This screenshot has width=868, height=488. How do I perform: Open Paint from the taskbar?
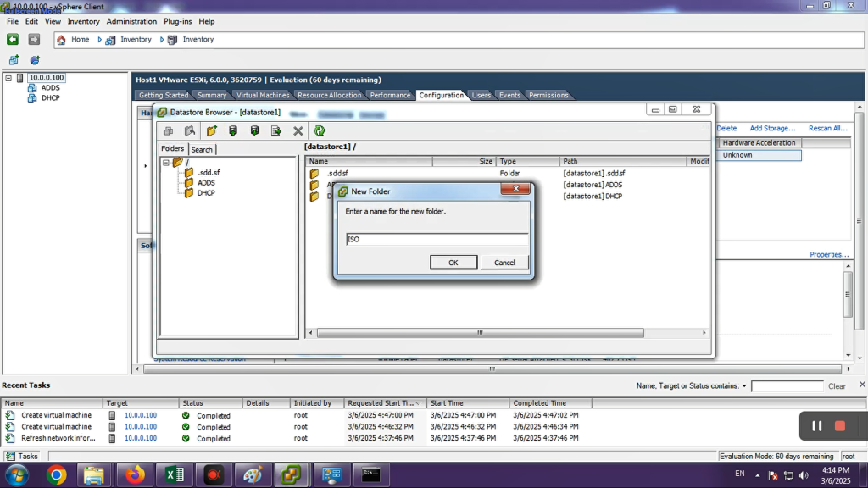pyautogui.click(x=253, y=474)
